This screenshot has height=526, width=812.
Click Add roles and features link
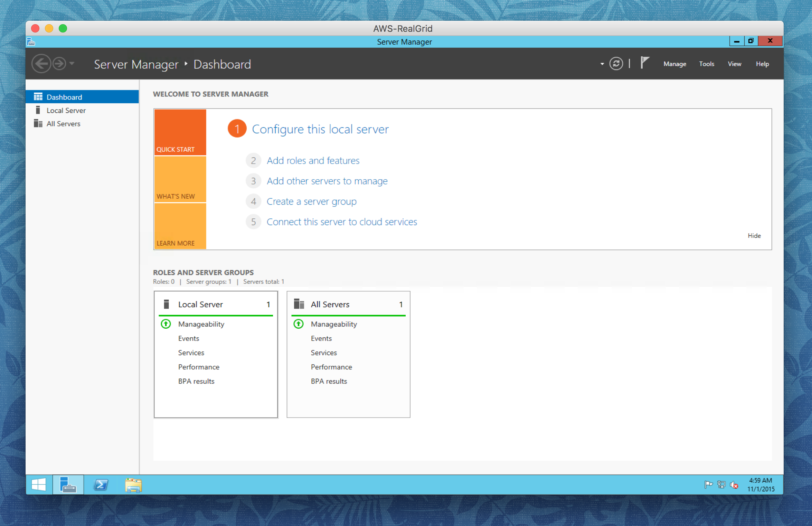(313, 161)
